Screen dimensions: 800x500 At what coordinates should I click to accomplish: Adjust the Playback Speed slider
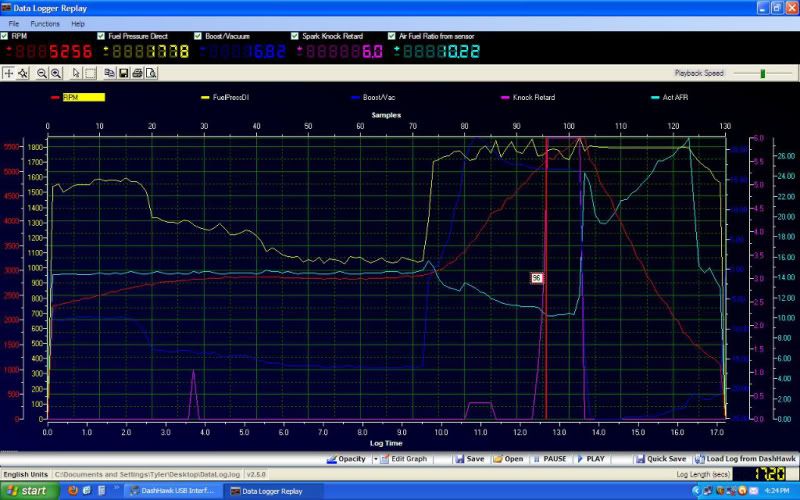coord(762,73)
